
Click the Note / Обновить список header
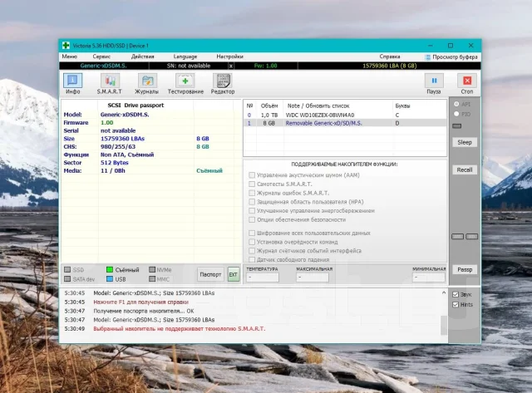[x=318, y=106]
